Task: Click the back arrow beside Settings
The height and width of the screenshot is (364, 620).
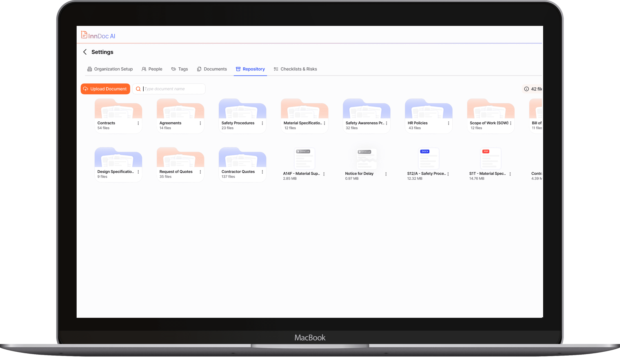Action: coord(85,52)
